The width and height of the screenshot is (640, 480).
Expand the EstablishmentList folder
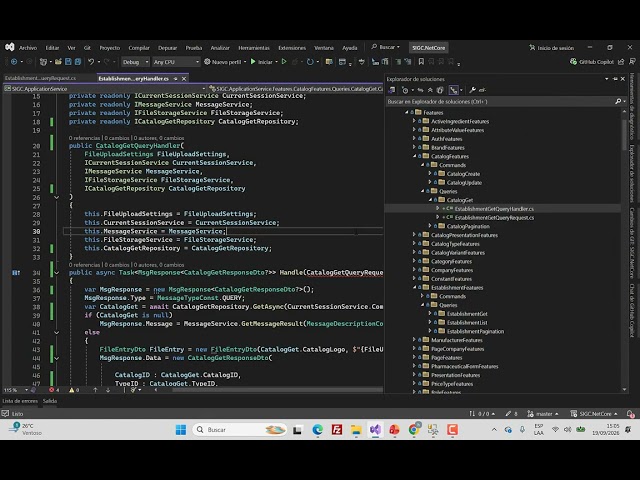point(430,322)
